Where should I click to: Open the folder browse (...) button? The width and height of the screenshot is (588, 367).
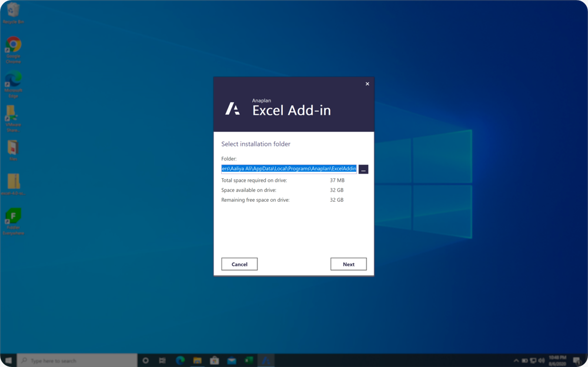pos(363,169)
